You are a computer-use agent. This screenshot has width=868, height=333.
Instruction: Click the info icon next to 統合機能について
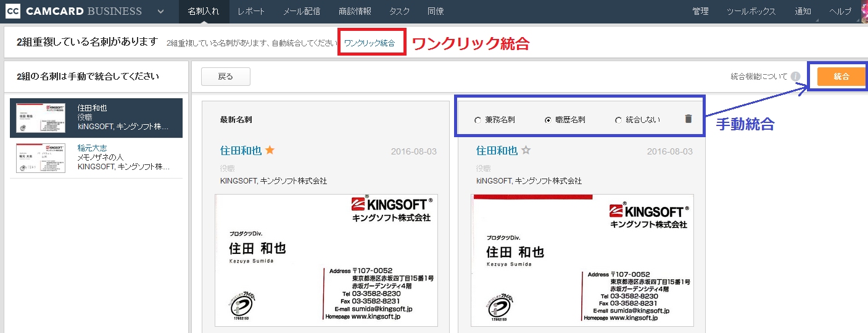click(796, 77)
